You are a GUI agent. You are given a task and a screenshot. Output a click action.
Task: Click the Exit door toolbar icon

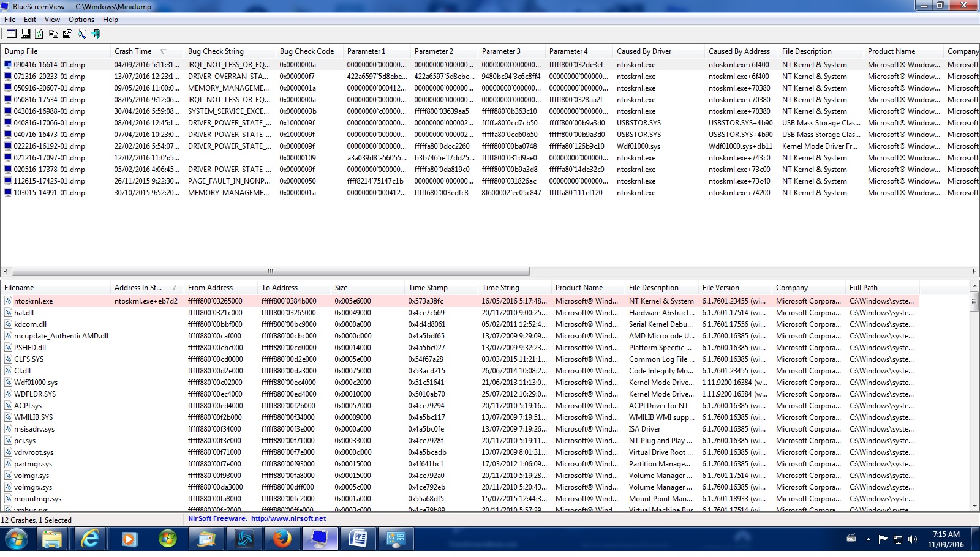tap(96, 34)
